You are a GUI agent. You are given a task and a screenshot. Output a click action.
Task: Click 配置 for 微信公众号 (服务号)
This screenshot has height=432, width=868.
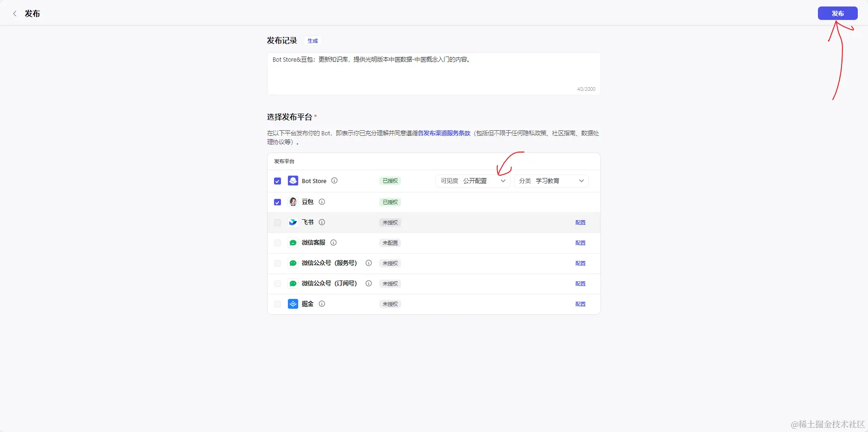[x=580, y=263]
